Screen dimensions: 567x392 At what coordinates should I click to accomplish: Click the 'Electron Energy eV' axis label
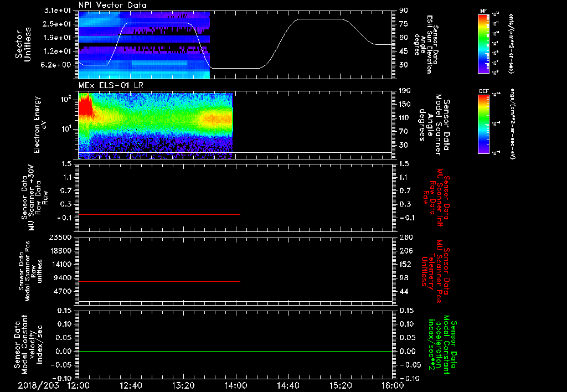(x=40, y=125)
